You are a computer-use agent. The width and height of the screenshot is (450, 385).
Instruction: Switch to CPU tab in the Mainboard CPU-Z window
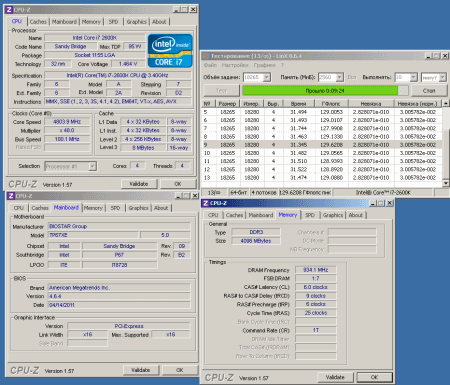[19, 208]
